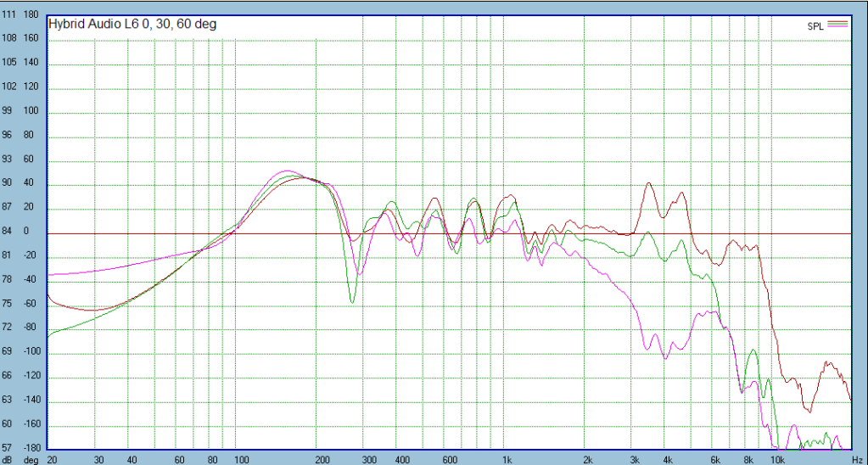This screenshot has height=465, width=868.
Task: Click the 6k frequency label
Action: 715,460
